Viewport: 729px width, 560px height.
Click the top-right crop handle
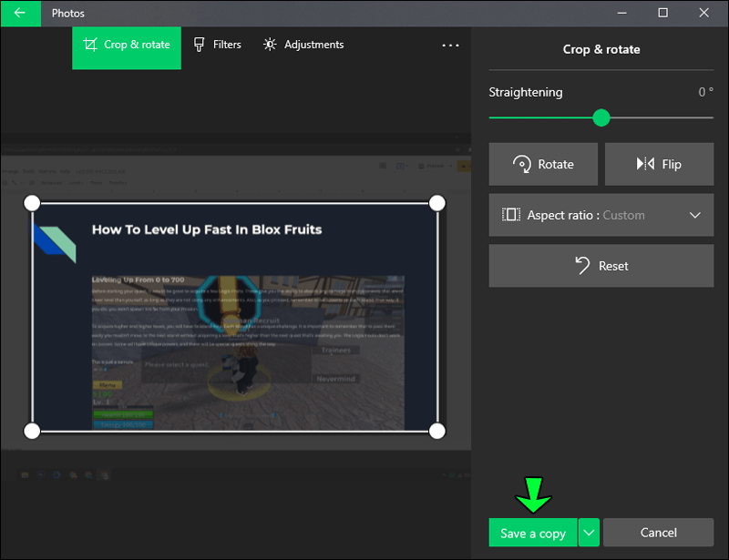437,203
